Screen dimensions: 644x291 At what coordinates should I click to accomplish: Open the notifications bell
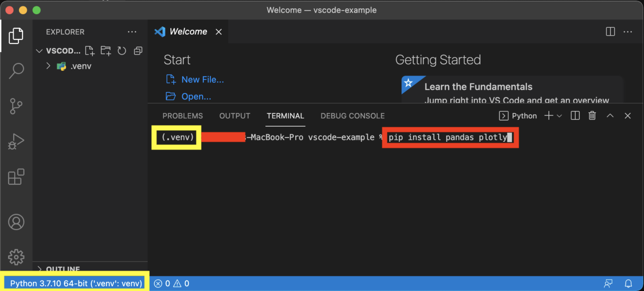[629, 283]
